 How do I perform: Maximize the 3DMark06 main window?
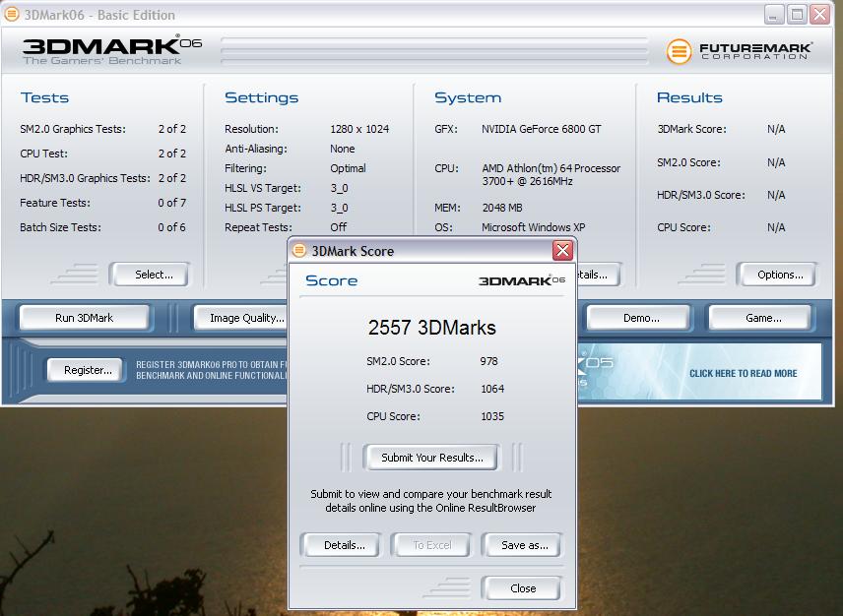point(797,15)
